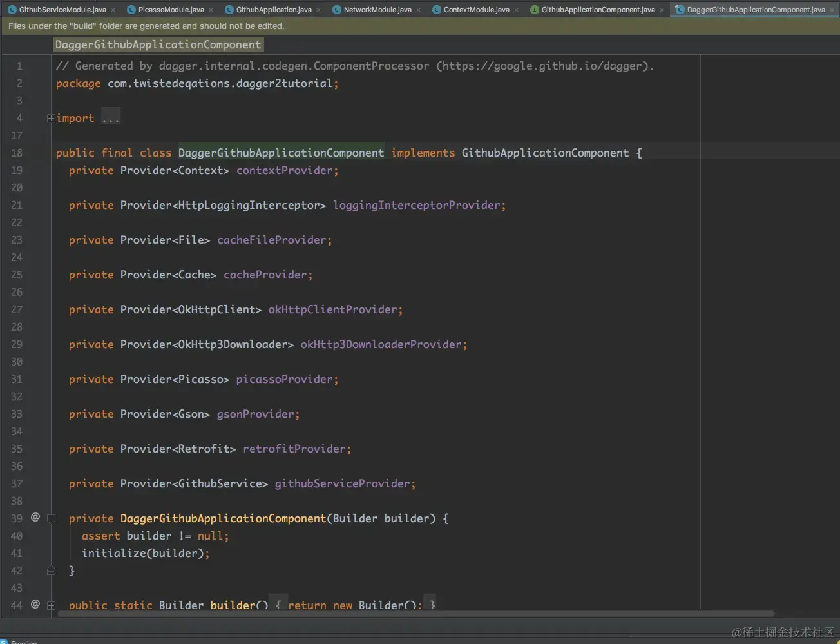Click the retrofitProvider field

point(294,449)
